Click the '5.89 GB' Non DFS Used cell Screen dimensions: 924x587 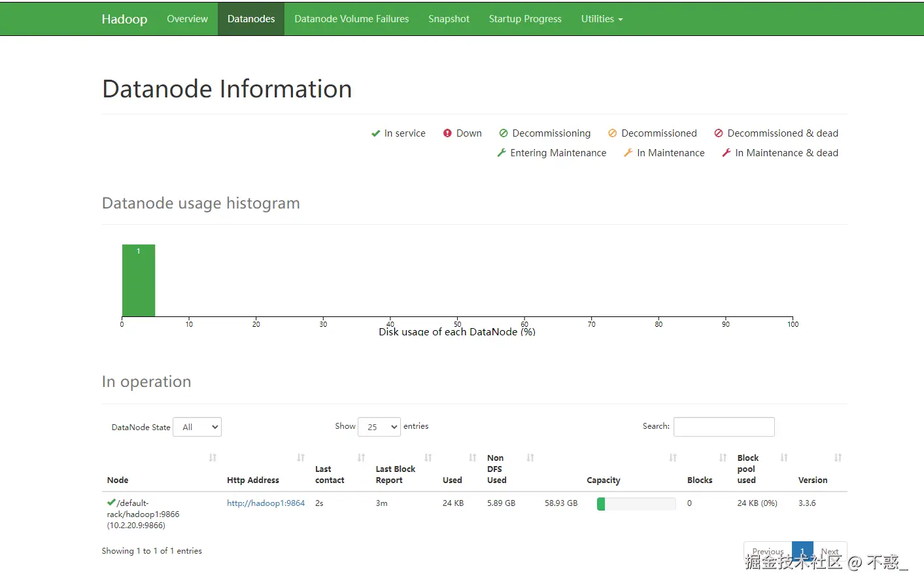click(x=501, y=503)
